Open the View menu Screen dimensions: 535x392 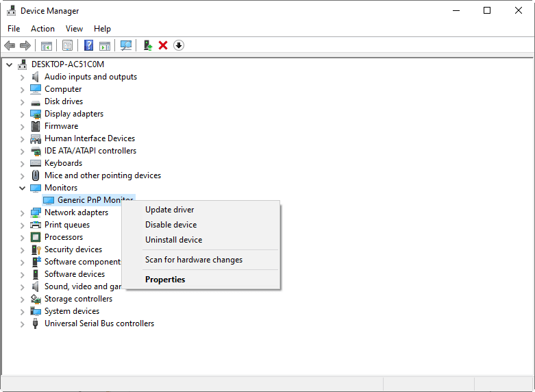click(x=74, y=29)
